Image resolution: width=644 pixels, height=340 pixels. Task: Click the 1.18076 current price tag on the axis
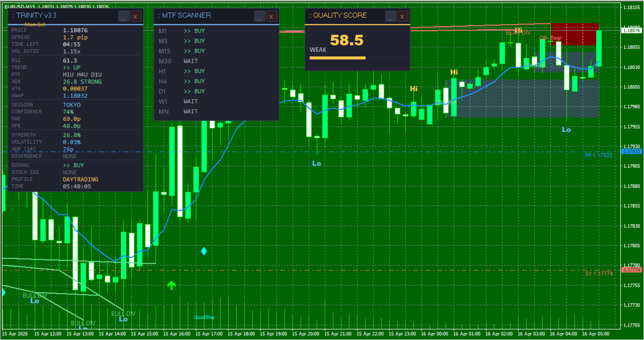click(632, 31)
